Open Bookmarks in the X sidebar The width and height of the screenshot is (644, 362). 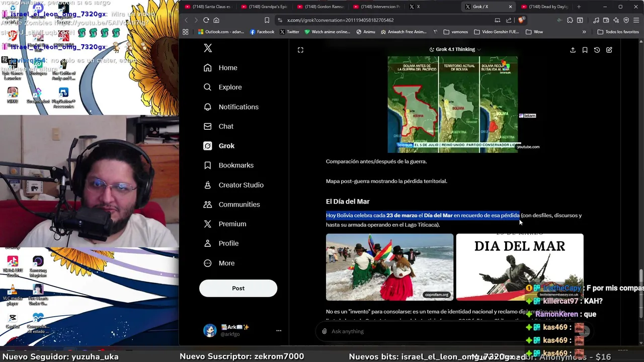coord(228,165)
